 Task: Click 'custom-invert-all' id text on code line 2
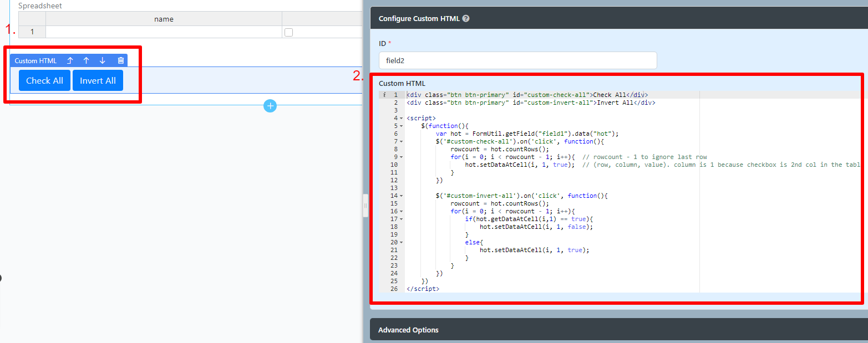(561, 103)
